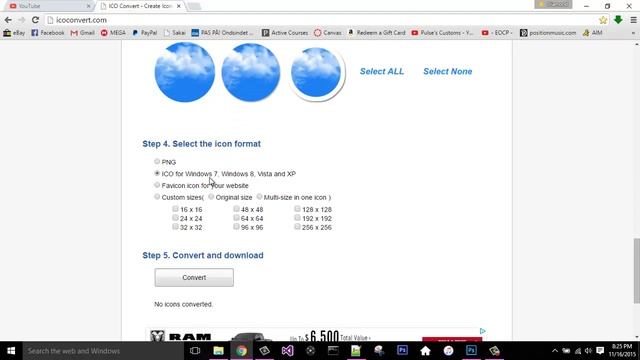The height and width of the screenshot is (360, 640).
Task: Open the Chrome hamburger menu
Action: [633, 20]
